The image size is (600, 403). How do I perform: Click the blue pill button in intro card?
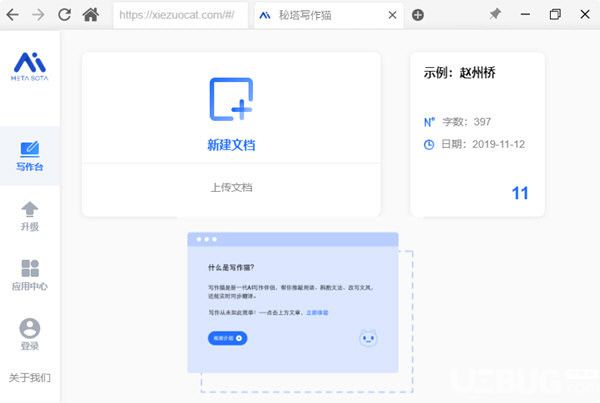coord(228,338)
